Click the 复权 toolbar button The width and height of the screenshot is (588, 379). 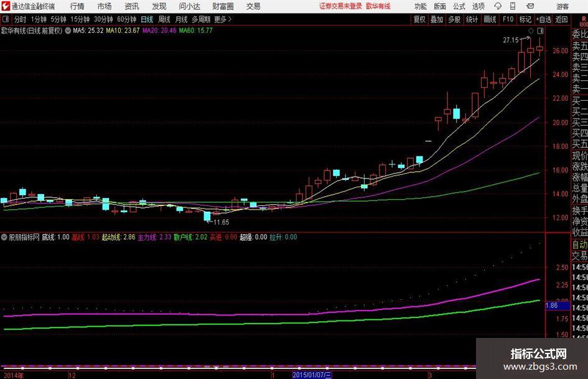419,19
